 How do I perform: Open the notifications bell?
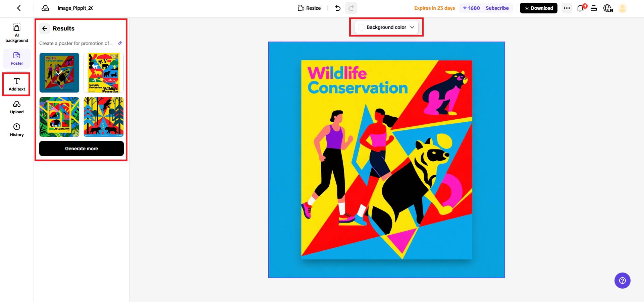tap(580, 8)
